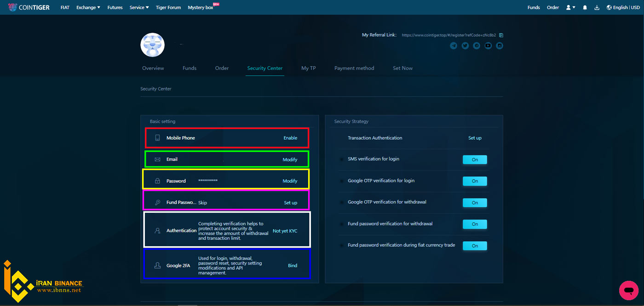Viewport: 644px width, 306px height.
Task: Click Bind for Google 2FA
Action: [x=293, y=266]
